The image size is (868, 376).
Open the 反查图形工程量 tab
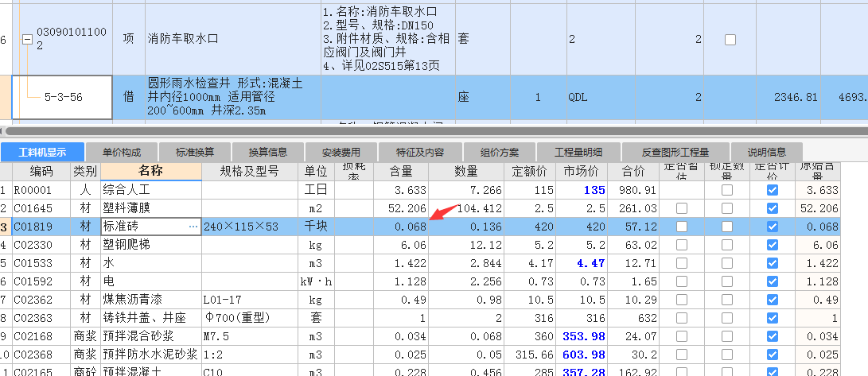(675, 152)
